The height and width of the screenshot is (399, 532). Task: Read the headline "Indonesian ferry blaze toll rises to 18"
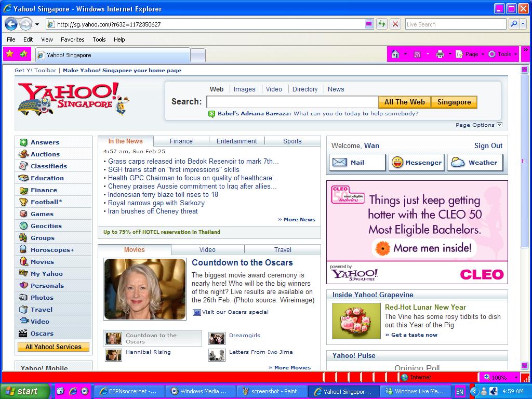point(163,195)
